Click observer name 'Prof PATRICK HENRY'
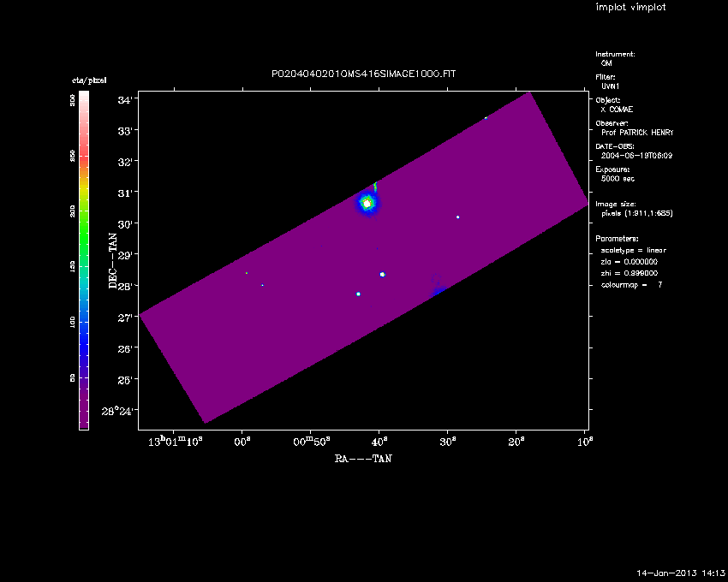Image resolution: width=728 pixels, height=582 pixels. pyautogui.click(x=637, y=133)
